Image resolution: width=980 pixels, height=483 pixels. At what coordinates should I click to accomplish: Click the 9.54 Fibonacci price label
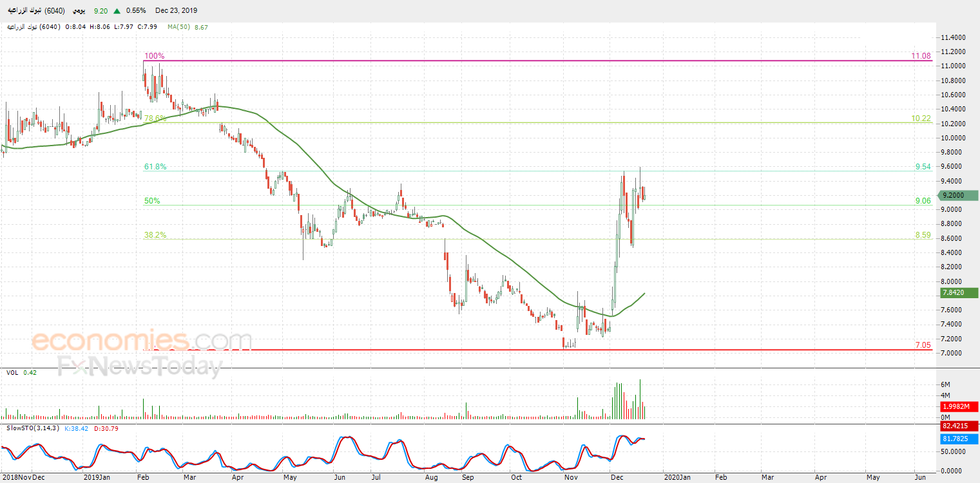click(923, 167)
